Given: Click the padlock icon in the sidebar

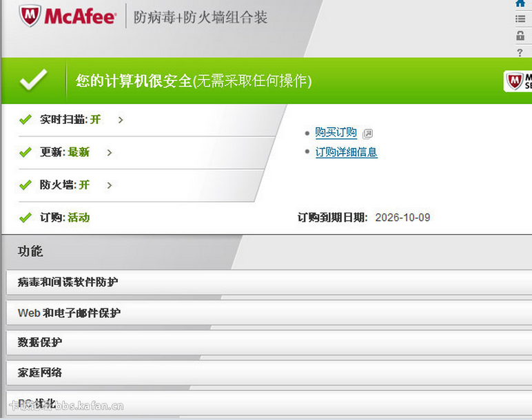Looking at the screenshot, I should tap(520, 36).
